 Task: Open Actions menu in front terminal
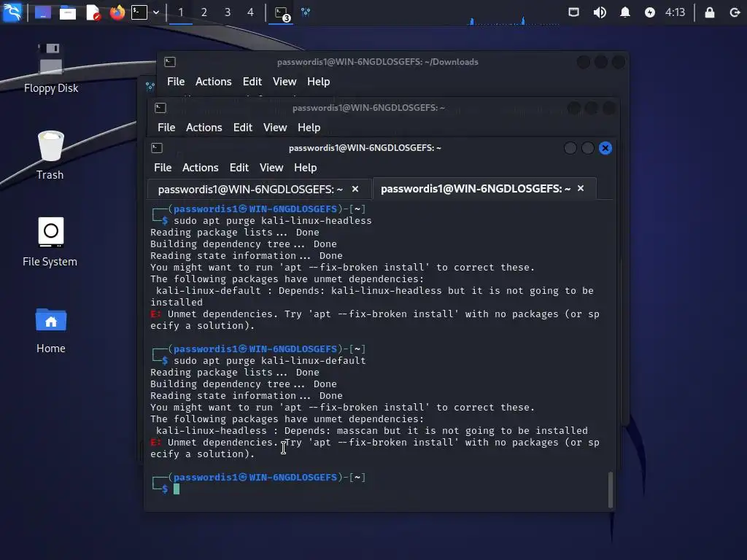coord(201,168)
